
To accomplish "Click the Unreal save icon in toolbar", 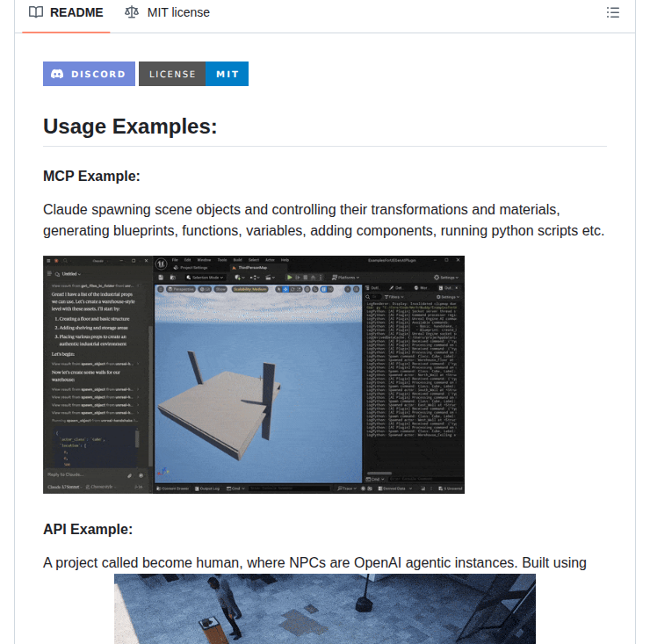I will [x=161, y=277].
